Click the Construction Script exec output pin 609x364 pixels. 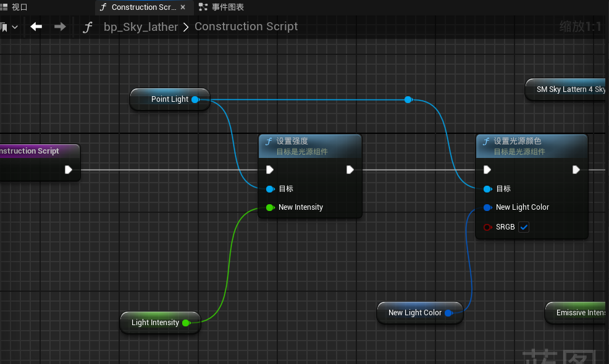(69, 170)
